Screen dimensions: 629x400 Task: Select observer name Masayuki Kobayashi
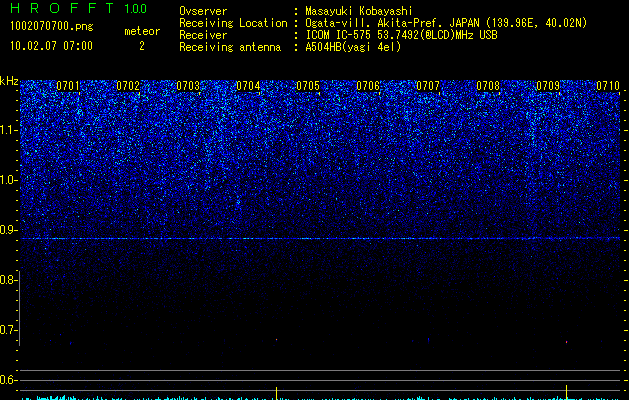pos(359,11)
